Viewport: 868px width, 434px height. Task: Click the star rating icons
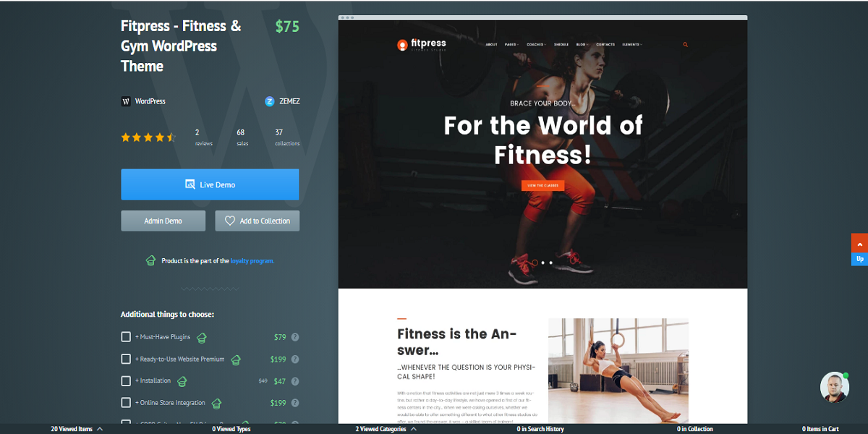click(148, 137)
